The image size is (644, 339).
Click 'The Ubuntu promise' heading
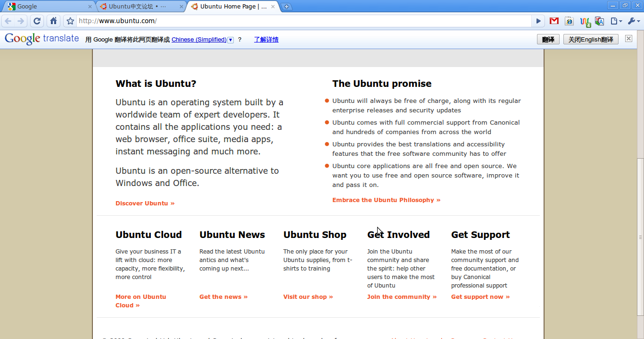382,84
